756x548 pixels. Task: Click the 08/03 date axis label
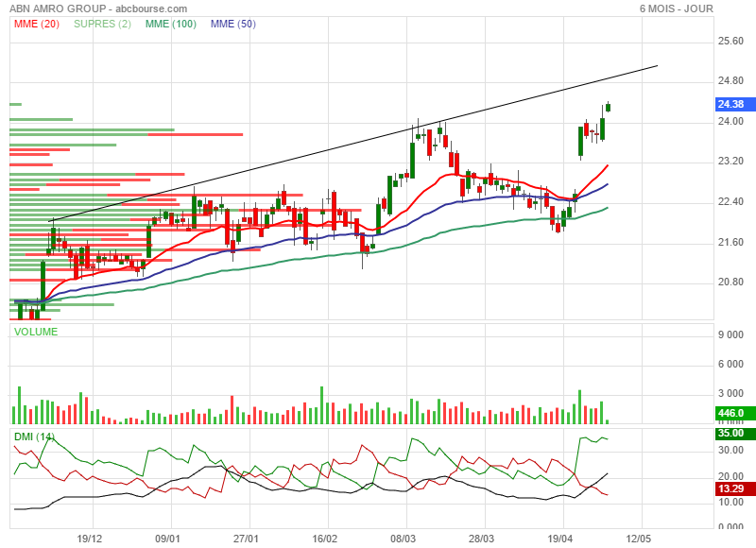click(403, 539)
